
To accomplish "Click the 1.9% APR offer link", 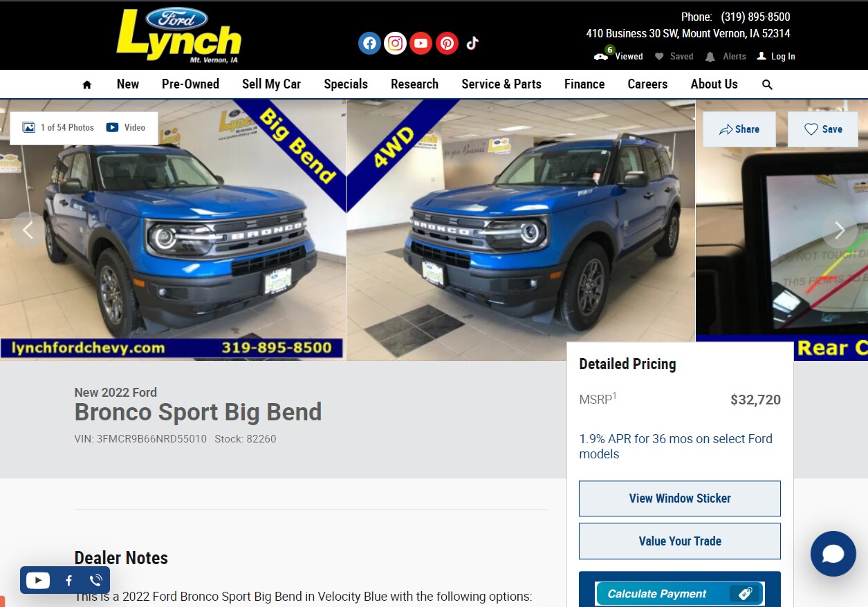I will [676, 447].
